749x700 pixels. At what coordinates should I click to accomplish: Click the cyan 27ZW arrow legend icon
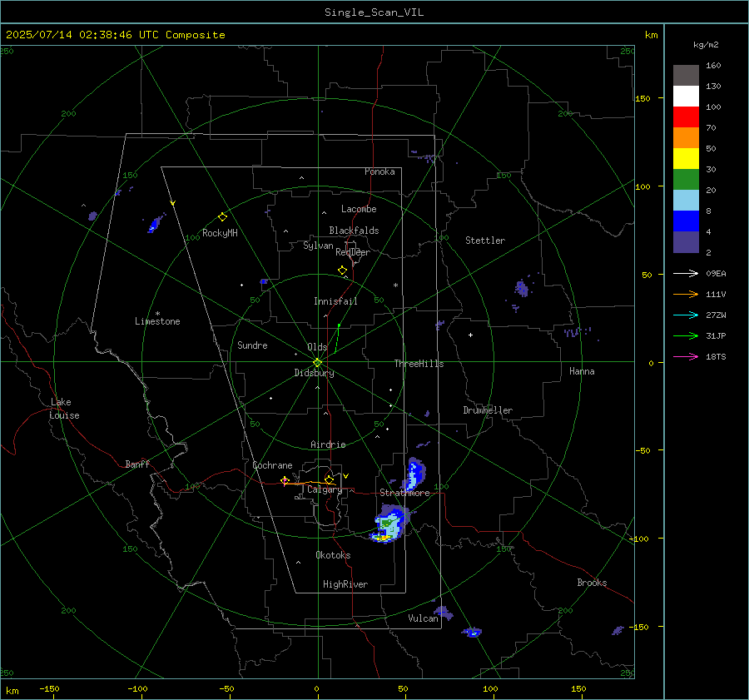[x=686, y=315]
